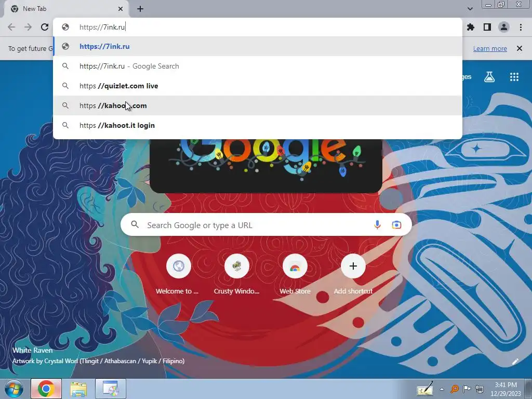The height and width of the screenshot is (399, 532).
Task: Choose the quizlet.com live suggestion
Action: point(258,86)
